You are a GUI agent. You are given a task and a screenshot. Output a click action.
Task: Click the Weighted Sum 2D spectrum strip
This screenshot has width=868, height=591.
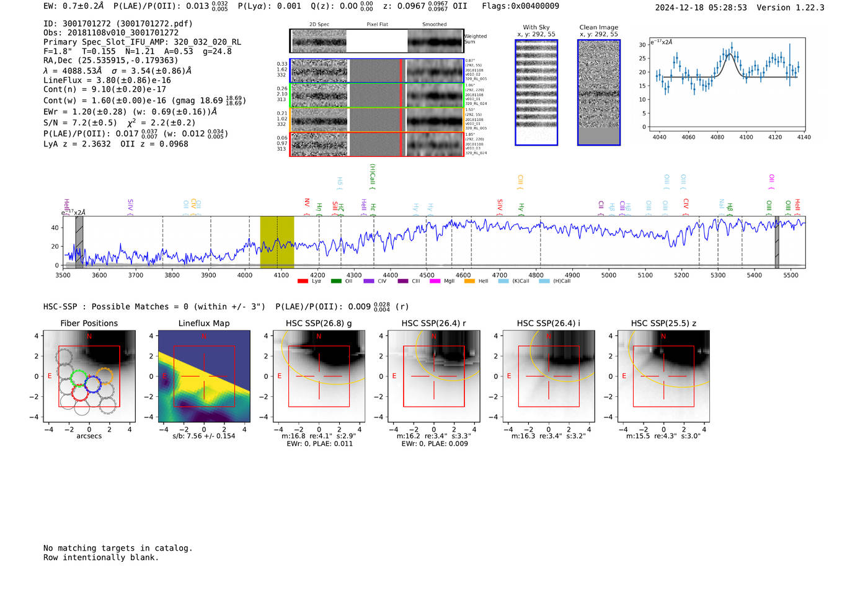pyautogui.click(x=377, y=41)
